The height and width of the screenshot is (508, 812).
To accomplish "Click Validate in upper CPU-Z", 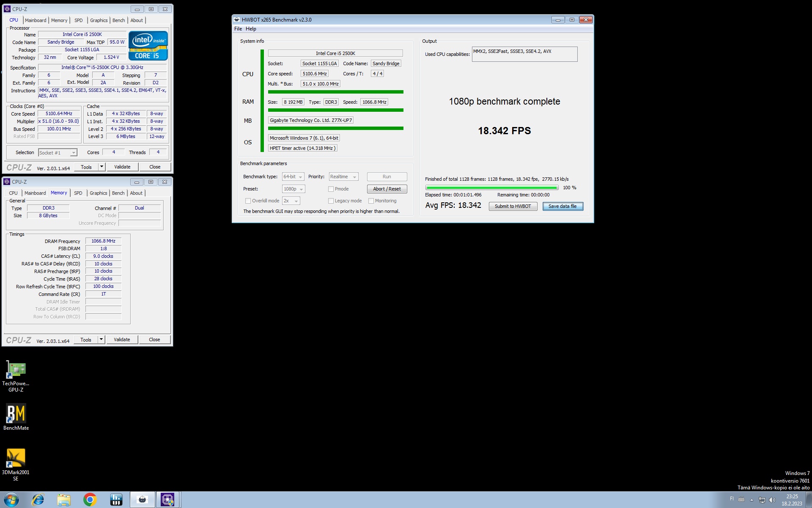I will click(x=122, y=167).
